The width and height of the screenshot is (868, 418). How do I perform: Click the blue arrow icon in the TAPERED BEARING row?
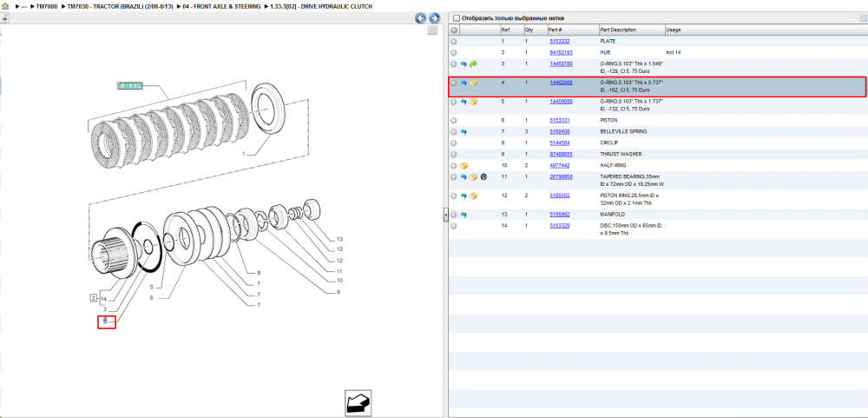point(464,177)
